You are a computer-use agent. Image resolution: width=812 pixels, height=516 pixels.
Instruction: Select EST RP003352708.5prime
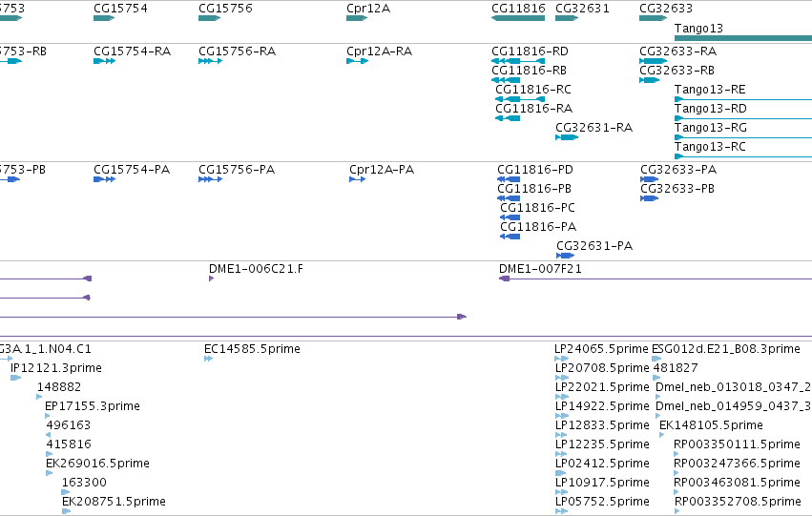pyautogui.click(x=738, y=502)
